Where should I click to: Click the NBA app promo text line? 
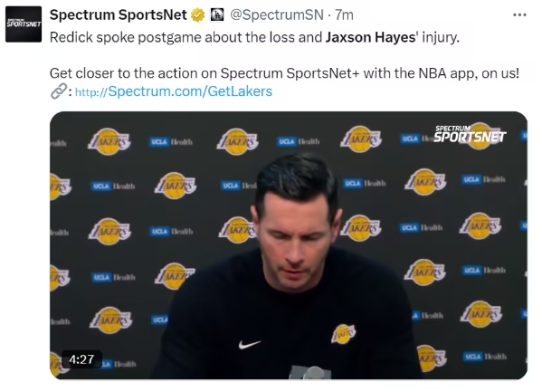(284, 73)
